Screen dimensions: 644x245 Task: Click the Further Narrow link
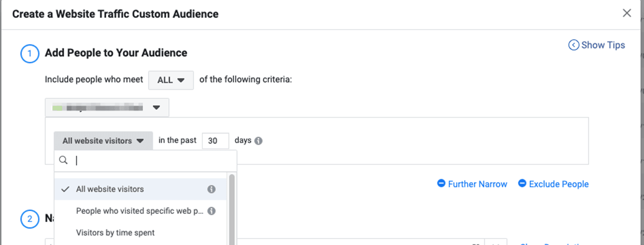pyautogui.click(x=477, y=184)
